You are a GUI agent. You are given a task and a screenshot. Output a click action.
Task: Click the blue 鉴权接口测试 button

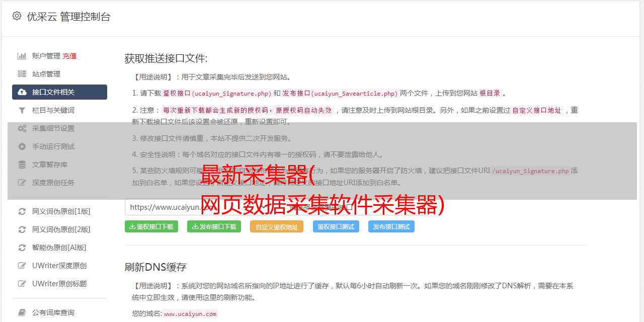[336, 226]
